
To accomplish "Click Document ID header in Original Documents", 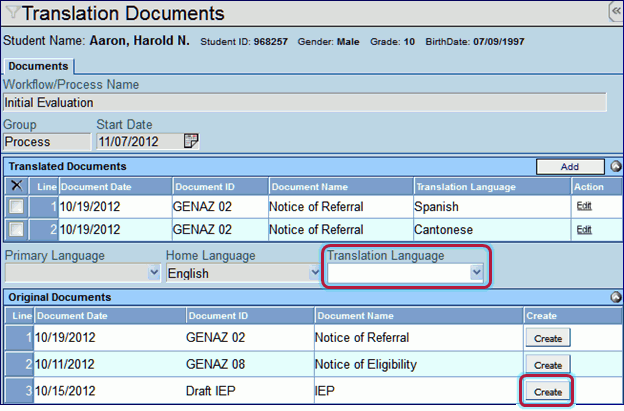I will pyautogui.click(x=250, y=316).
